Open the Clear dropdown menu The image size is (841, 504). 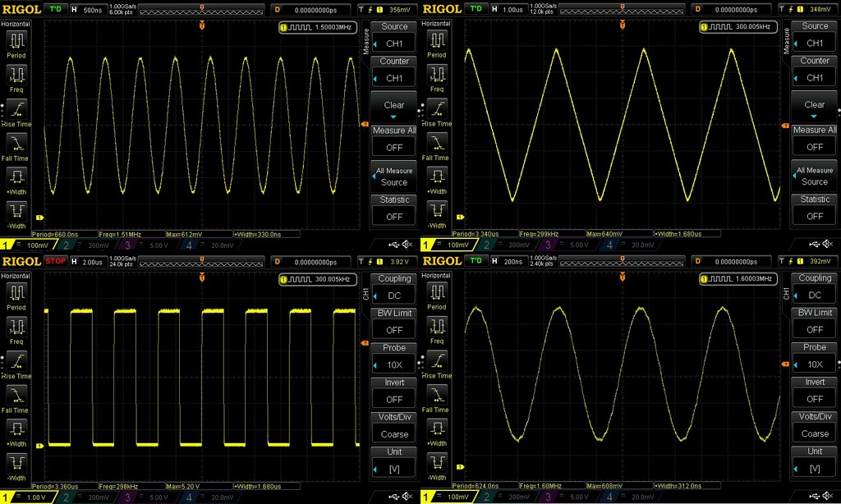393,105
